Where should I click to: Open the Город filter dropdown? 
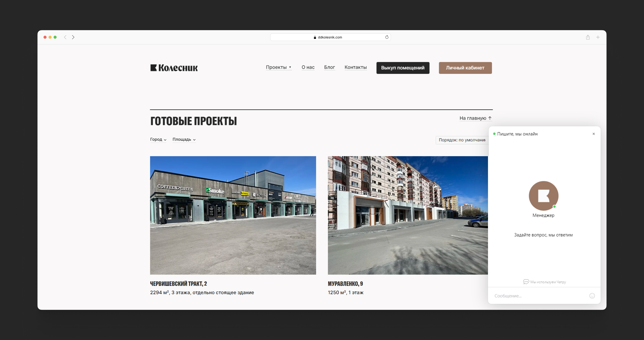158,139
